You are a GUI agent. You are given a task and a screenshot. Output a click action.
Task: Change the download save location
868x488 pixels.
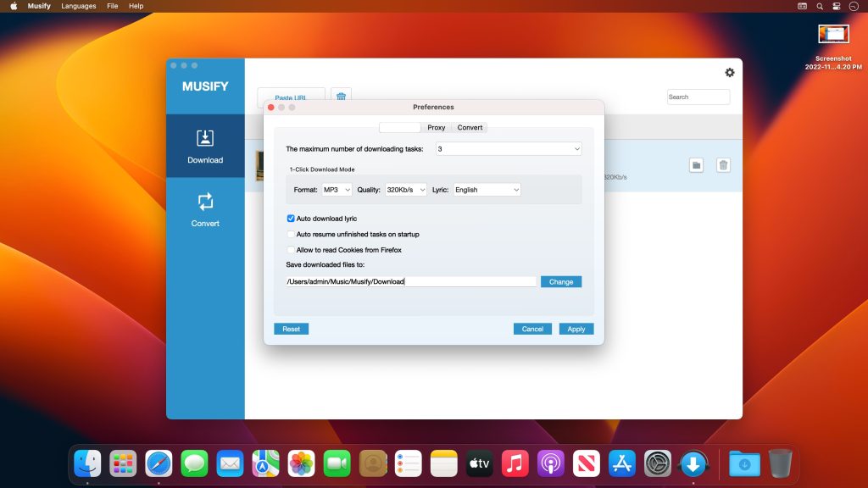(561, 280)
